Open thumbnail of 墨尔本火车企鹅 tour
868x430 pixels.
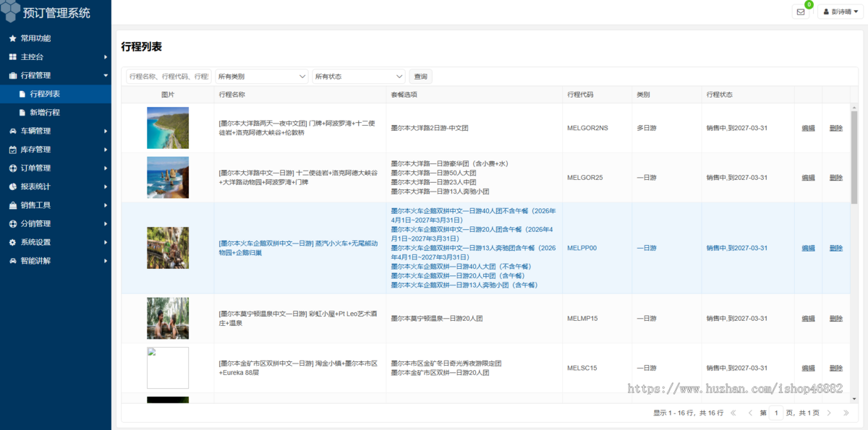point(168,248)
